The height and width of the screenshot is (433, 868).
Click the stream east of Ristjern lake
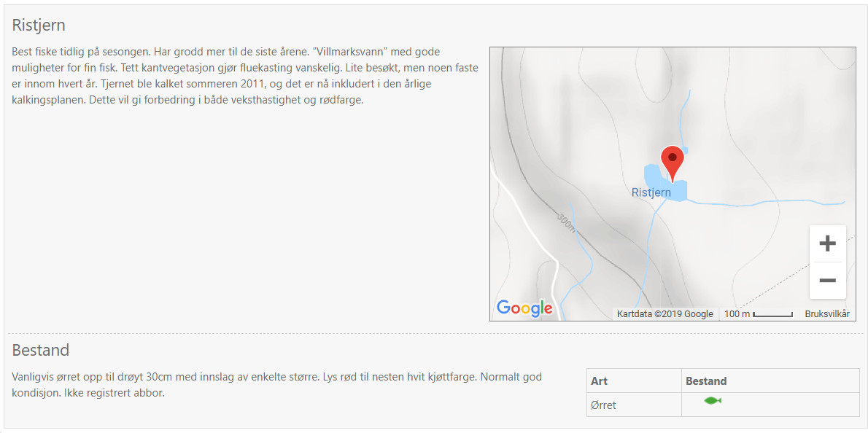click(x=766, y=203)
